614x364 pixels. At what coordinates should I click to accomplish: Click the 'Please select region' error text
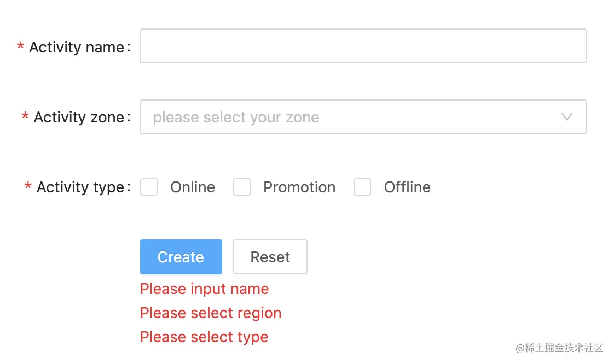point(211,313)
